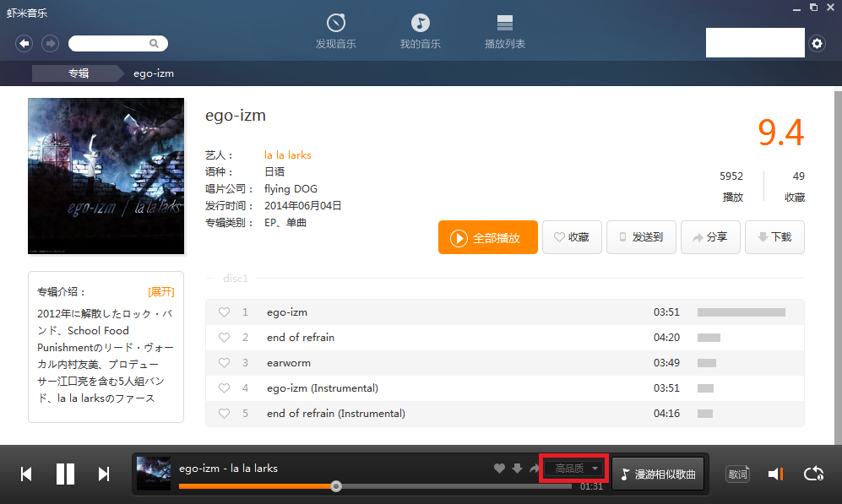Open the ego-izm album cover image
The height and width of the screenshot is (504, 842).
(106, 176)
